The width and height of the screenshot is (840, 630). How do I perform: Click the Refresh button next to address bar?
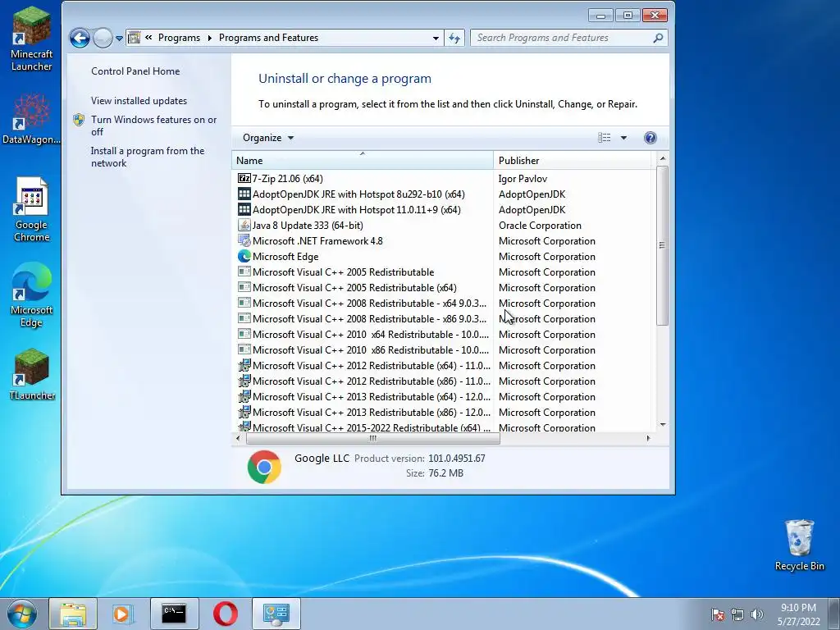click(454, 38)
